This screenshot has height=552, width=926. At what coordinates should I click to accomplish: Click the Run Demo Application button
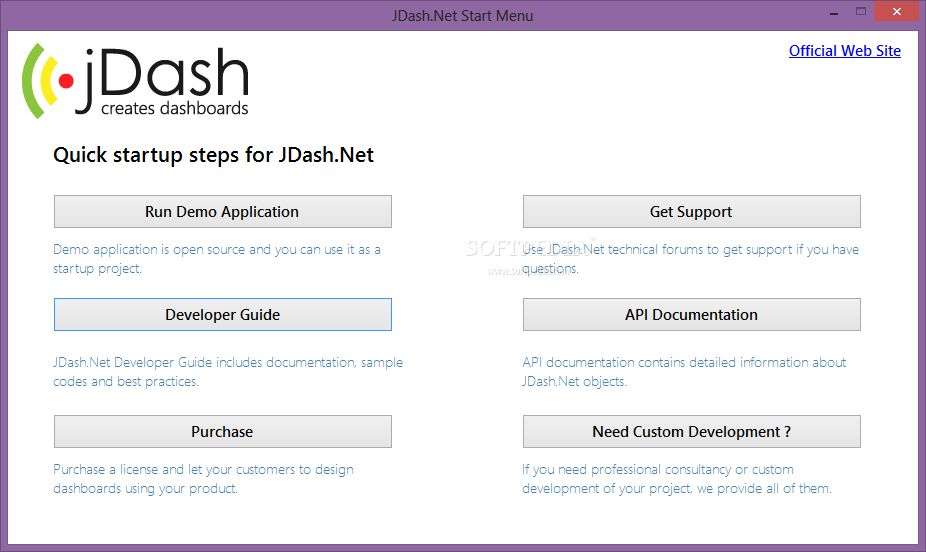click(x=223, y=211)
